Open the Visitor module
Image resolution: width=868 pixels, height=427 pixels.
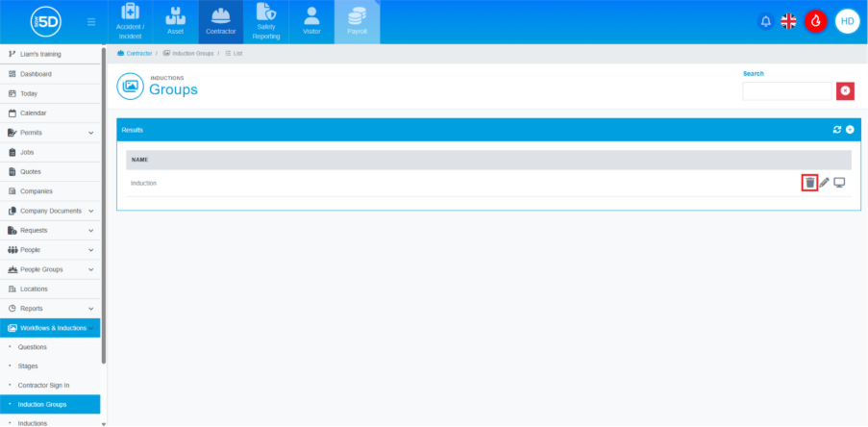pyautogui.click(x=311, y=22)
